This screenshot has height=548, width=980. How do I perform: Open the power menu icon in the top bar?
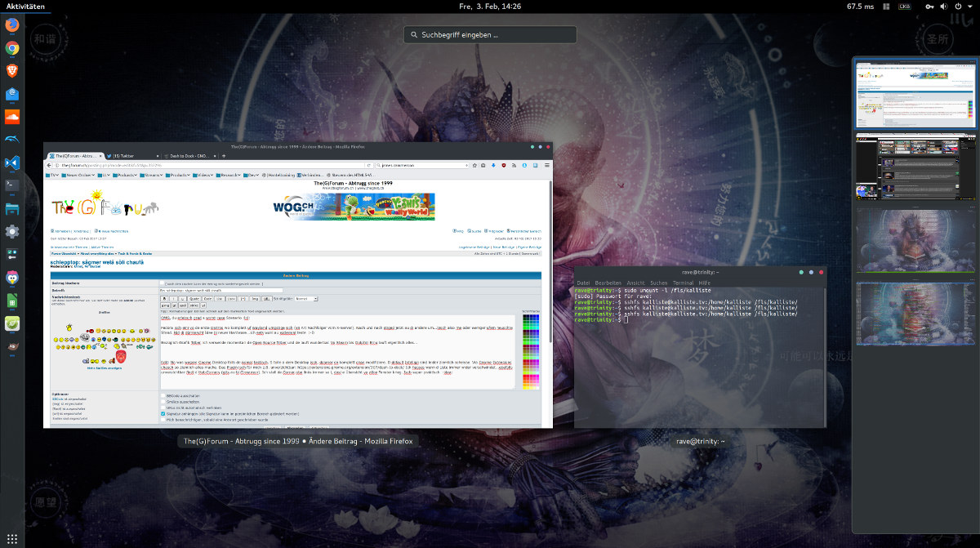click(x=958, y=6)
